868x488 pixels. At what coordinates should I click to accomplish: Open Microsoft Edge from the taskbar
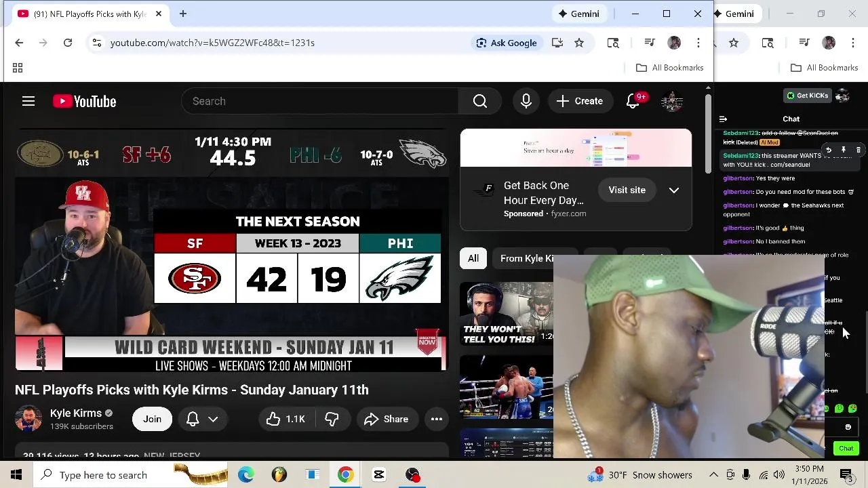(x=246, y=474)
